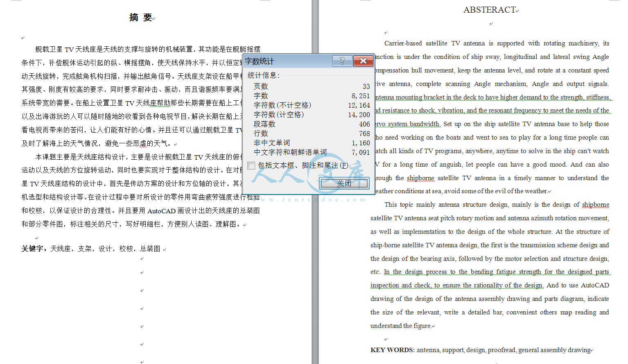Click 'This topic mainly antenna structure design' line
Viewport: 628px width, 364px height.
coord(497,205)
